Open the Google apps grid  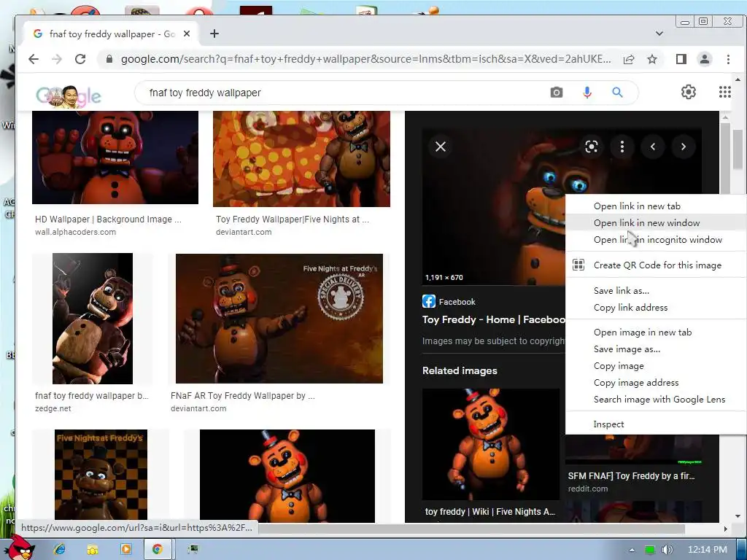(724, 92)
